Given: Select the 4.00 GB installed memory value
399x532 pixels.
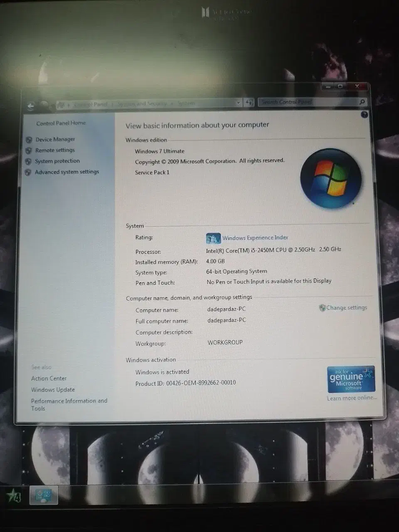Looking at the screenshot, I should click(215, 261).
